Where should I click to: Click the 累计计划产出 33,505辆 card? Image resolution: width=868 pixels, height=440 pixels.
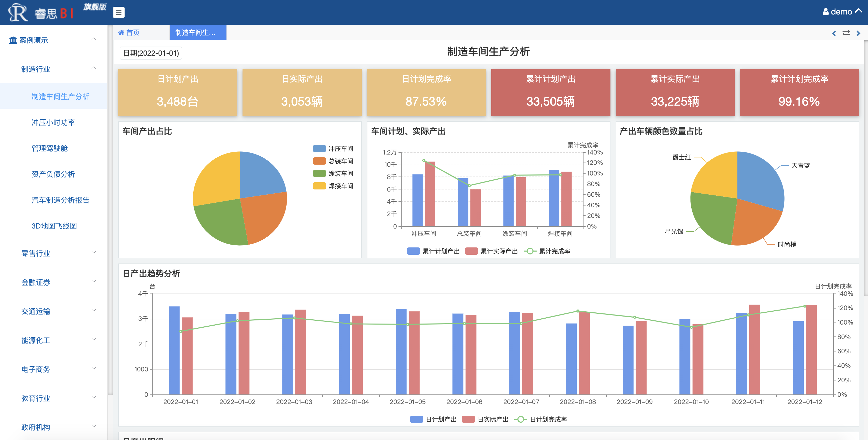coord(551,93)
